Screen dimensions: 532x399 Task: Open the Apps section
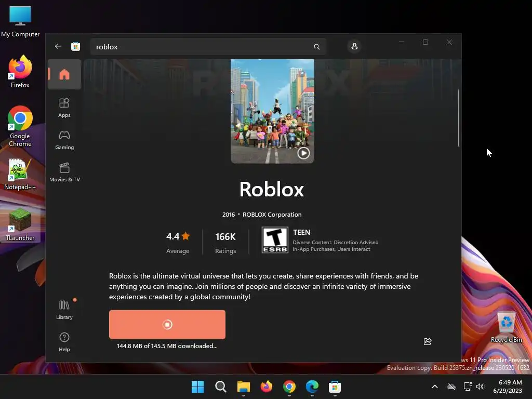64,108
